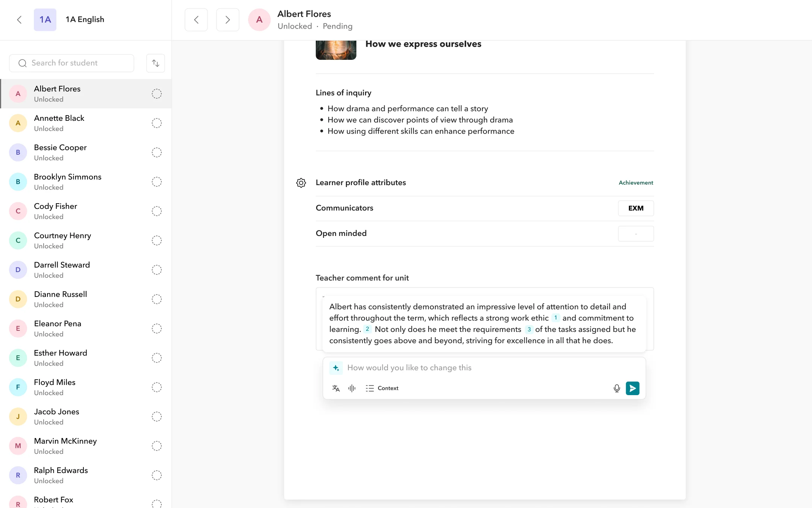This screenshot has width=812, height=508.
Task: Start microphone dictation
Action: (x=617, y=388)
